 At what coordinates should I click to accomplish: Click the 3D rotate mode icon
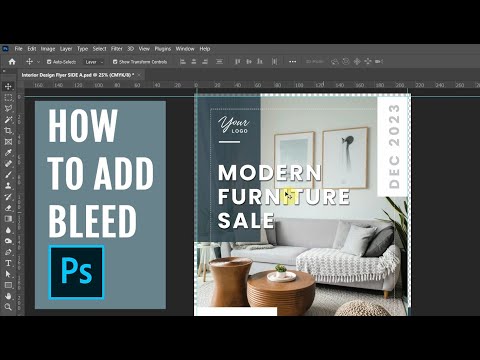334,62
